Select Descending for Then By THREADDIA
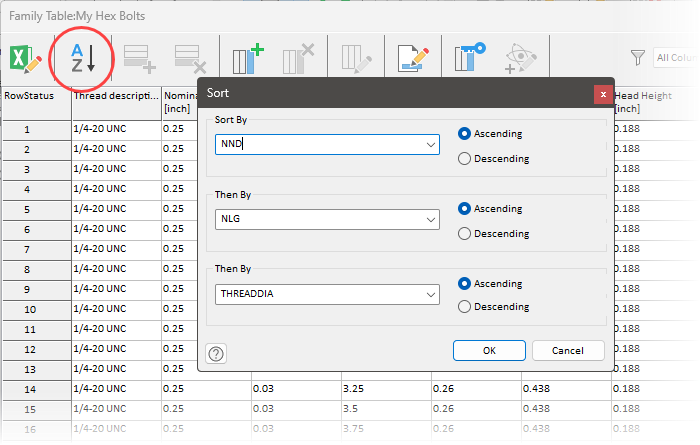 click(464, 307)
